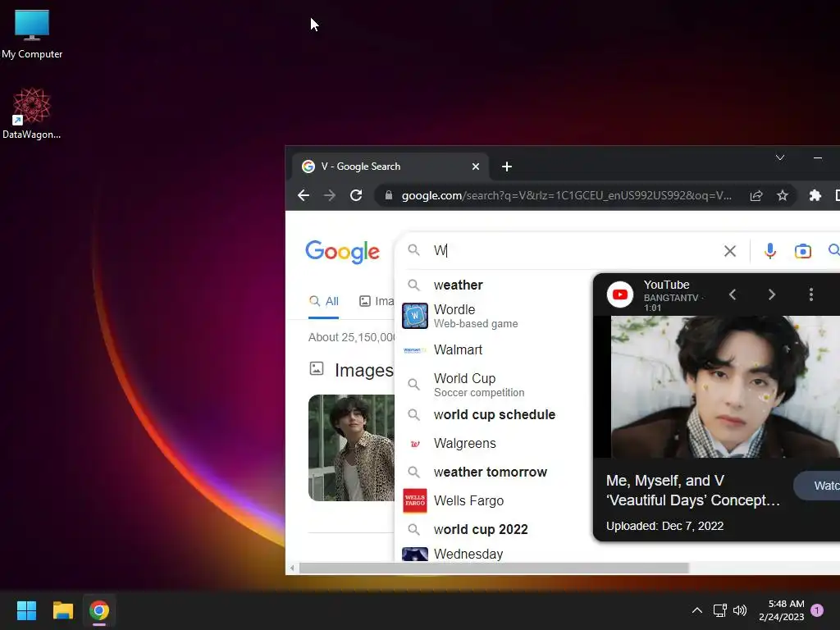
Task: Pick Walgreens from suggestions
Action: [493, 444]
